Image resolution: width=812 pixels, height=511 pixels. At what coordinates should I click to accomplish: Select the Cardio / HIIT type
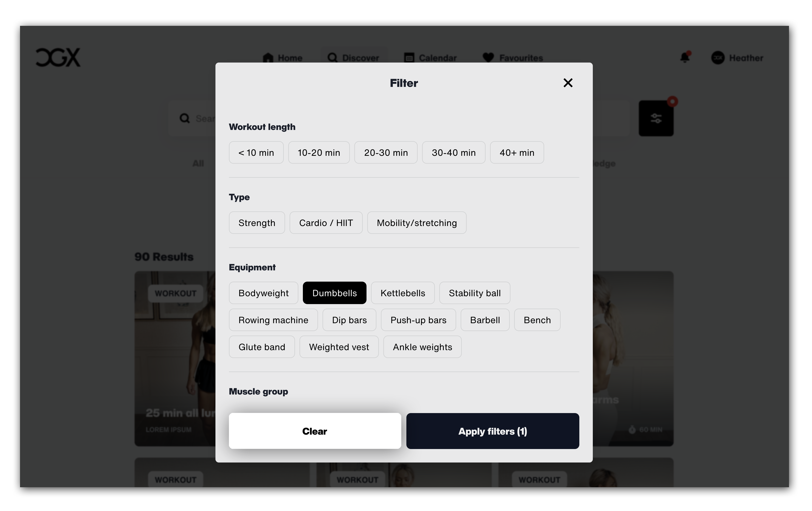click(326, 223)
